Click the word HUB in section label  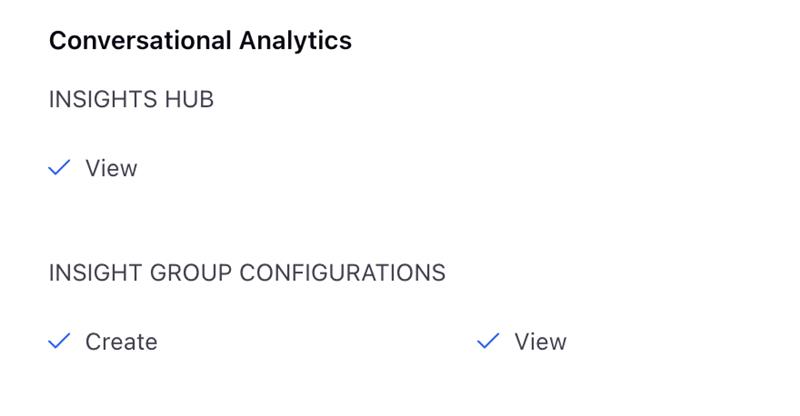189,99
